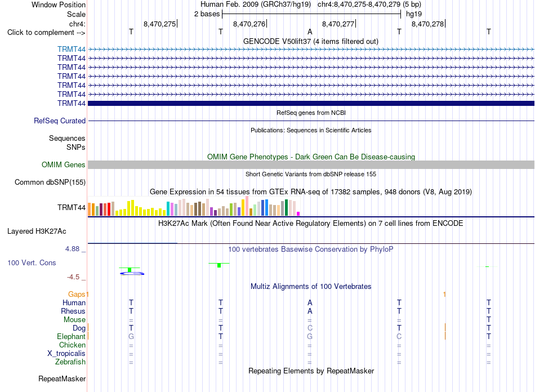This screenshot has height=392, width=535.
Task: Click the 8,470,278 position label
Action: coord(427,24)
